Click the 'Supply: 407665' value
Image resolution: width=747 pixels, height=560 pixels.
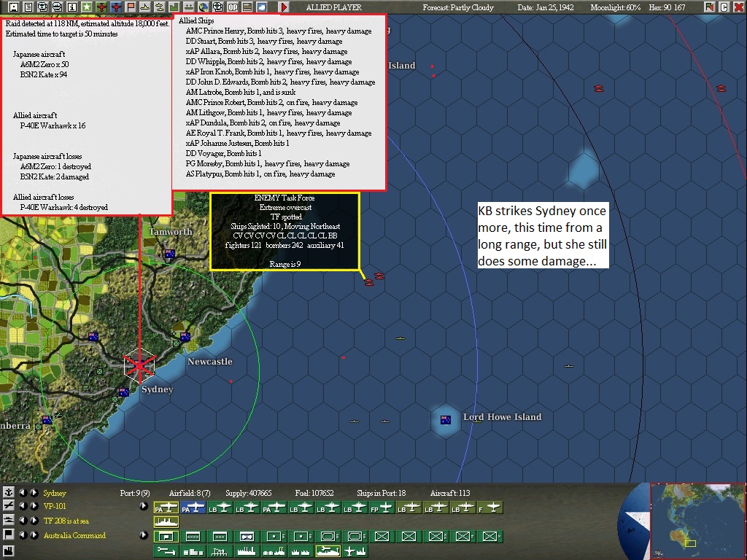249,493
